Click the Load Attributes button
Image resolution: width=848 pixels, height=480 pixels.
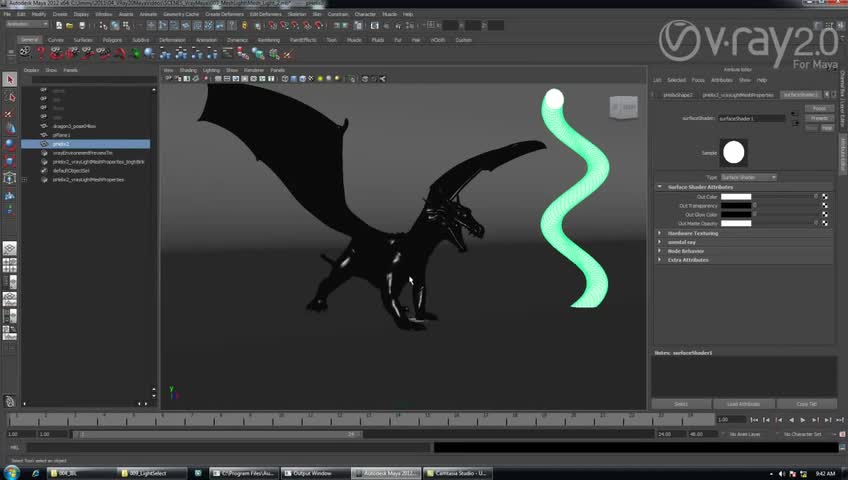tap(743, 404)
